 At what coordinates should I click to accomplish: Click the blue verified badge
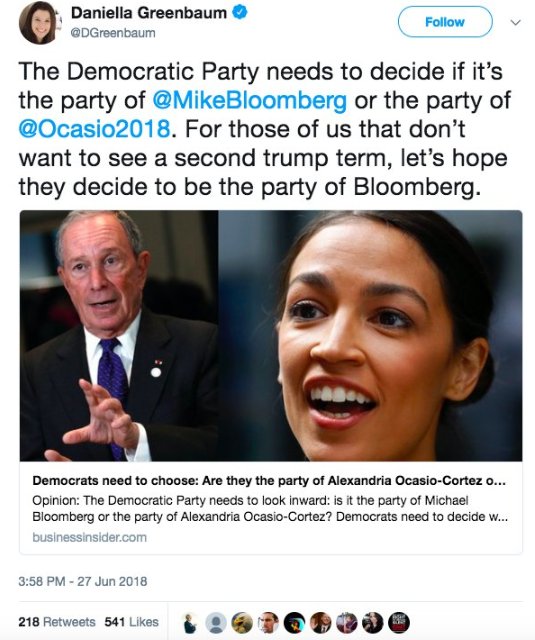point(240,13)
